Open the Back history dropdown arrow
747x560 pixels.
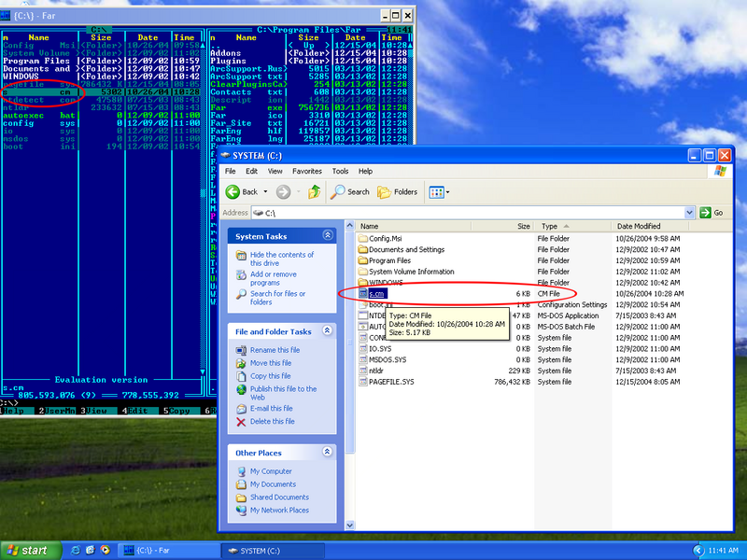(264, 191)
